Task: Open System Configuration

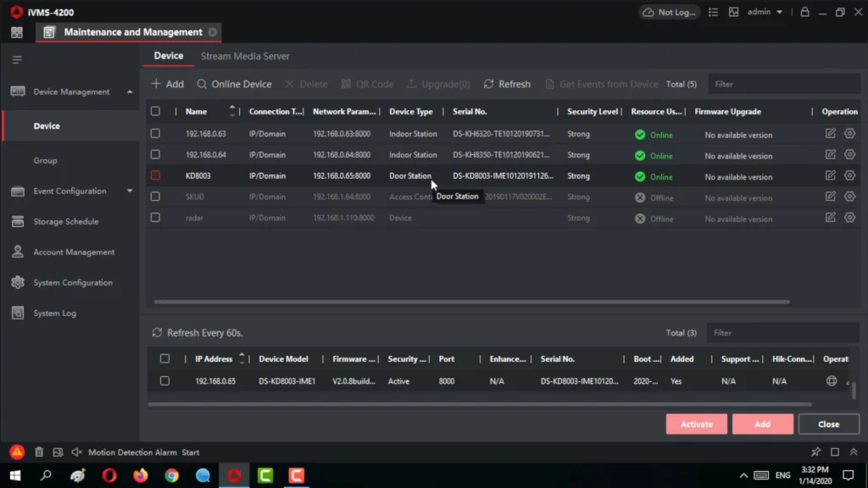Action: (73, 282)
